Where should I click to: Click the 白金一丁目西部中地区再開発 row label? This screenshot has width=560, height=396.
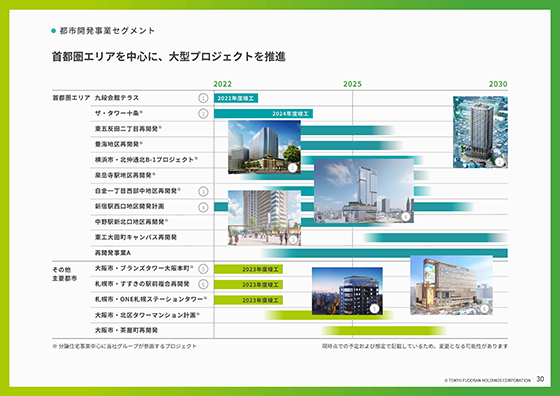[138, 191]
